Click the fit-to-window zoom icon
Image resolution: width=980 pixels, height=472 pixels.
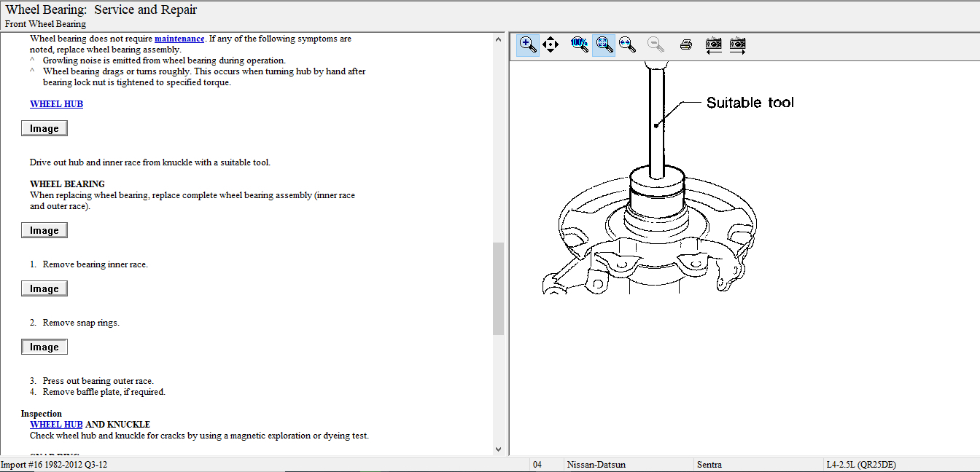[x=603, y=44]
